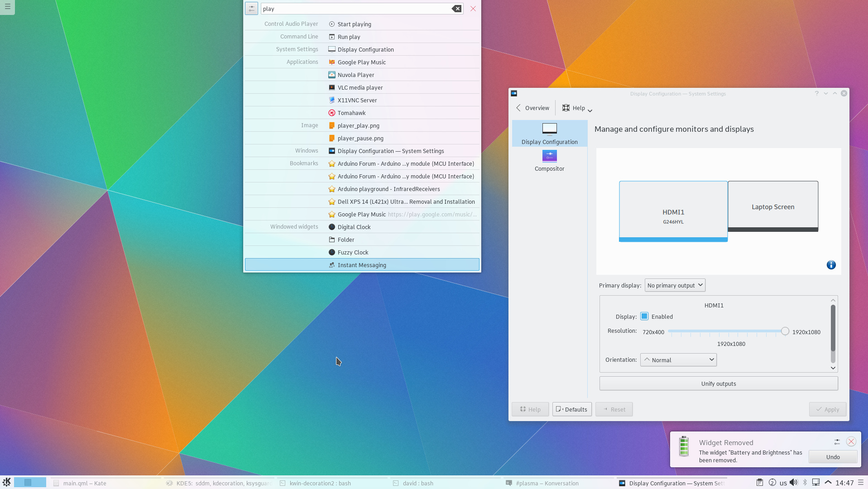Open the clipboard icon in system tray
Image resolution: width=868 pixels, height=489 pixels.
click(x=759, y=483)
